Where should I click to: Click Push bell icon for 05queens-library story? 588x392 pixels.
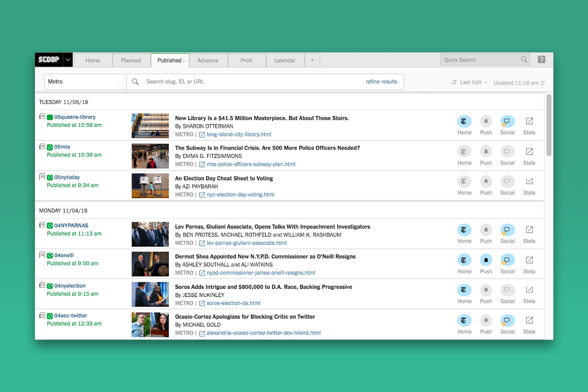pos(486,122)
